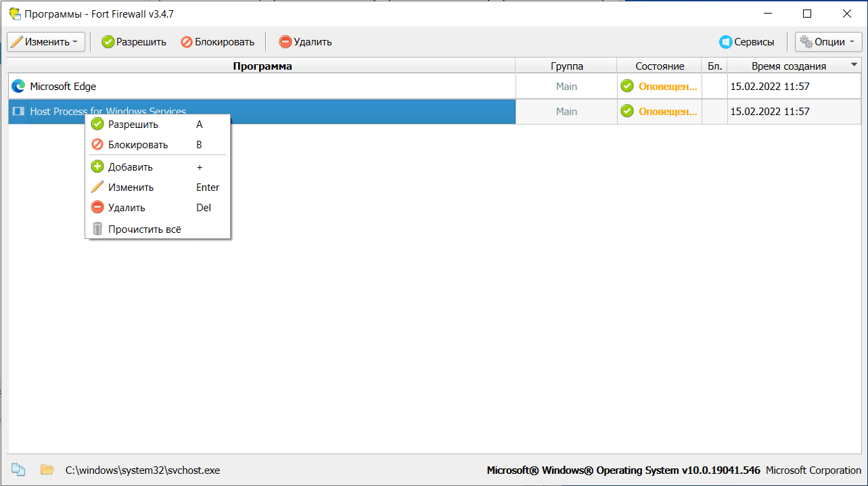Open folder icon next to svchost.exe path
This screenshot has width=868, height=486.
pos(47,470)
